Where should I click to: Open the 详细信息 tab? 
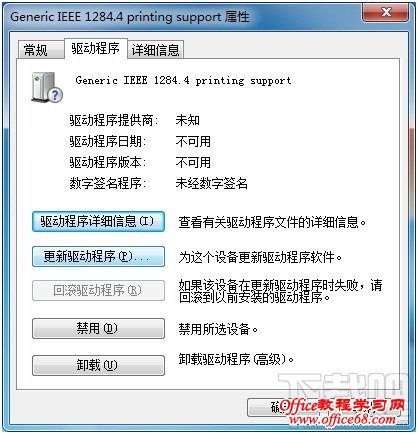click(155, 50)
